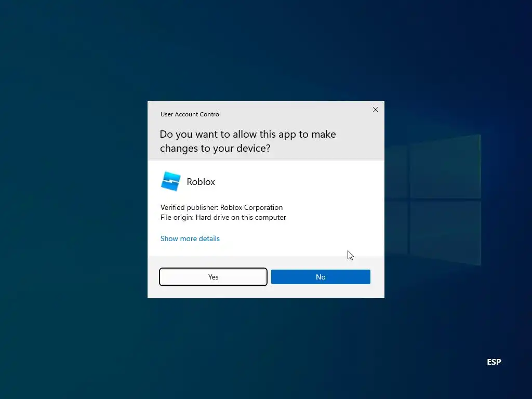Click the 'Do you want to allow' heading
This screenshot has height=399, width=532.
click(248, 141)
